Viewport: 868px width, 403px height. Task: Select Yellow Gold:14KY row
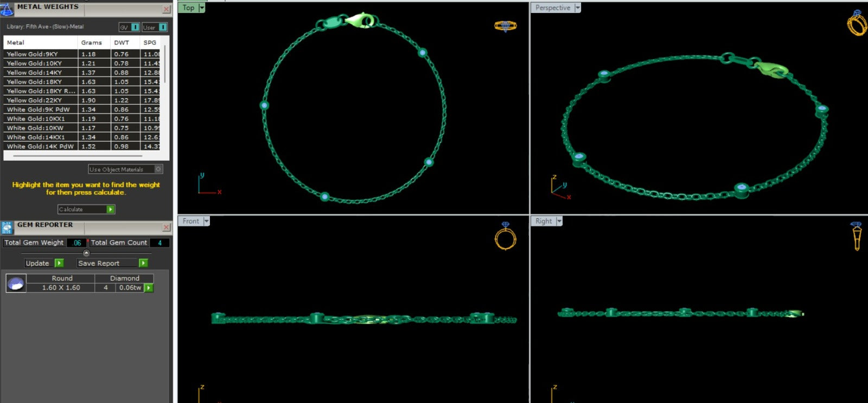click(x=41, y=73)
